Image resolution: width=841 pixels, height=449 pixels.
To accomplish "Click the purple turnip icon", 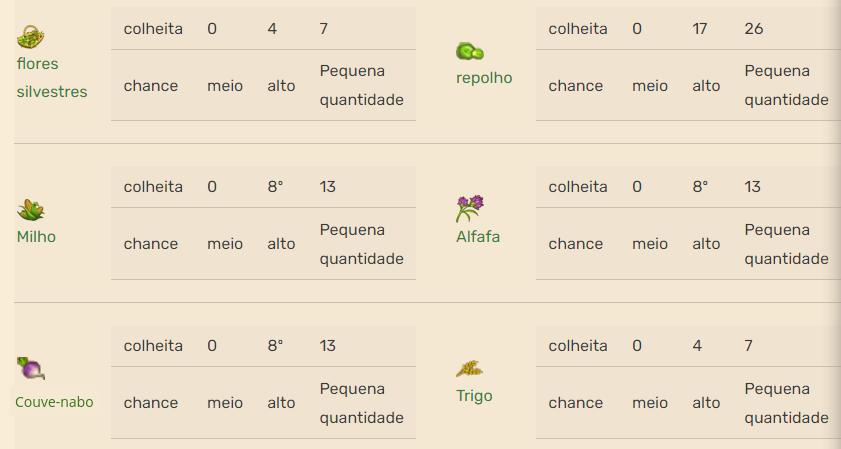I will coord(31,369).
